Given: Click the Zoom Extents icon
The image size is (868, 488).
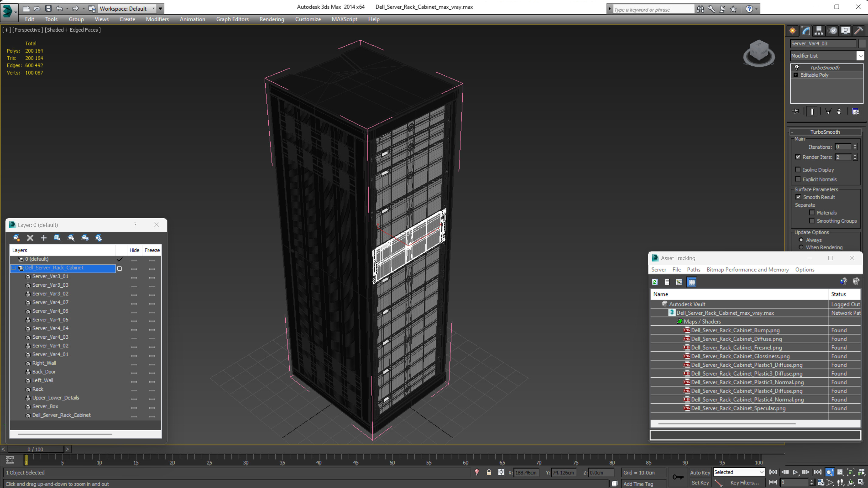Looking at the screenshot, I should coord(850,472).
